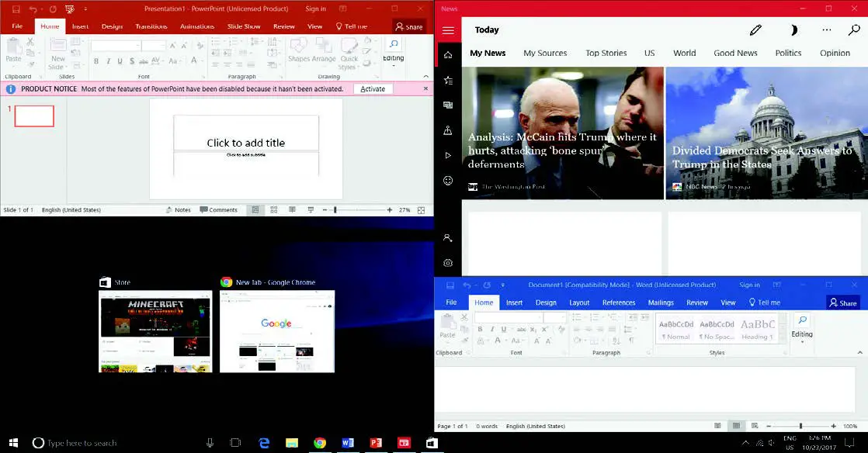Select the Google Chrome New Tab window thumbnail

277,330
